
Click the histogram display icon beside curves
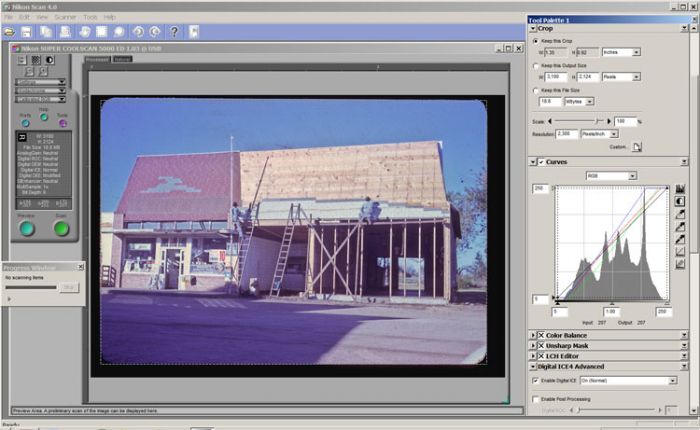680,189
